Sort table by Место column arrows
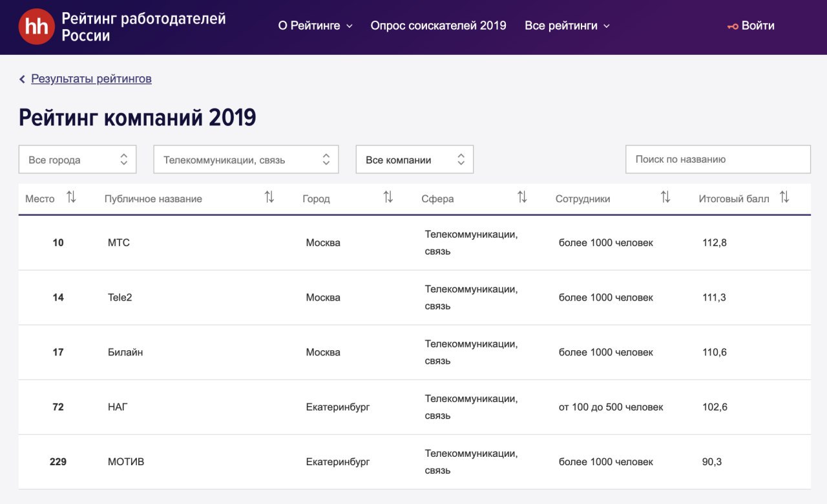The image size is (827, 504). (x=72, y=198)
